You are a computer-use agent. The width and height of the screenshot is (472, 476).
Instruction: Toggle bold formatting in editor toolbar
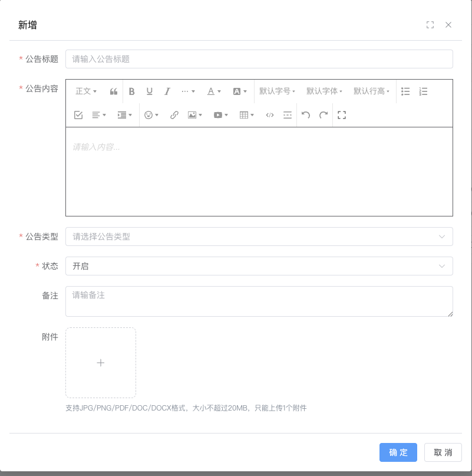coord(132,91)
